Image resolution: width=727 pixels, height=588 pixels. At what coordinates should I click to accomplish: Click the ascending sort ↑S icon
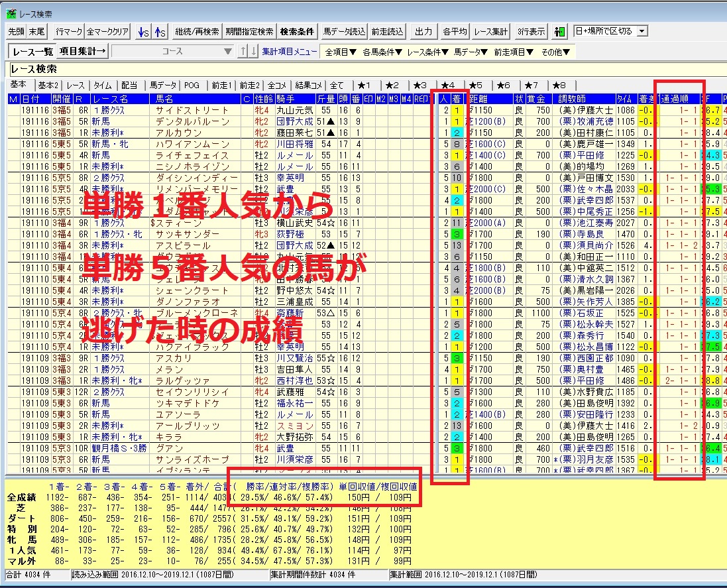click(x=160, y=32)
